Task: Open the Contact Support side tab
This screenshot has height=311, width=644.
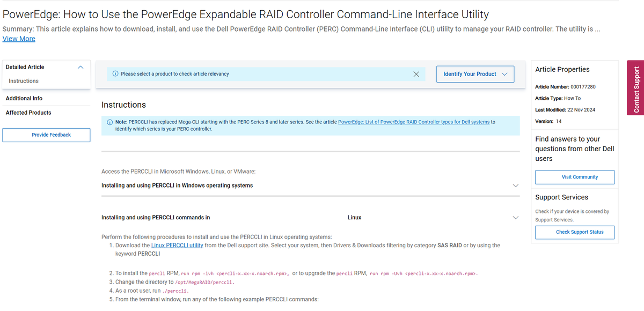Action: pos(635,88)
